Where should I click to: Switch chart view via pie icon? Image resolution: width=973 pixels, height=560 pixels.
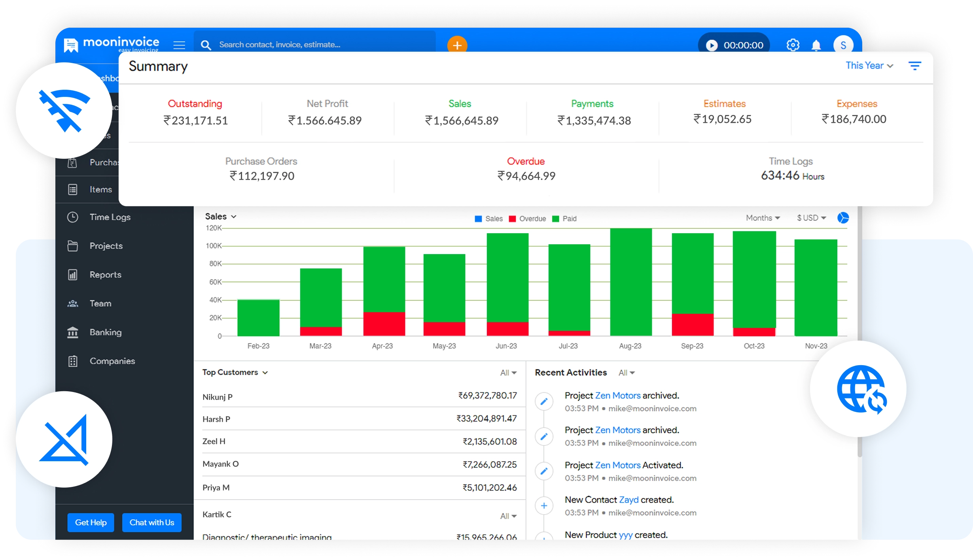coord(843,218)
